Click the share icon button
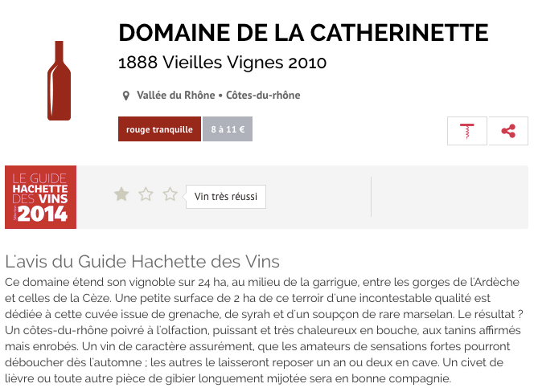Screen dimensions: 534x392 (x=508, y=131)
